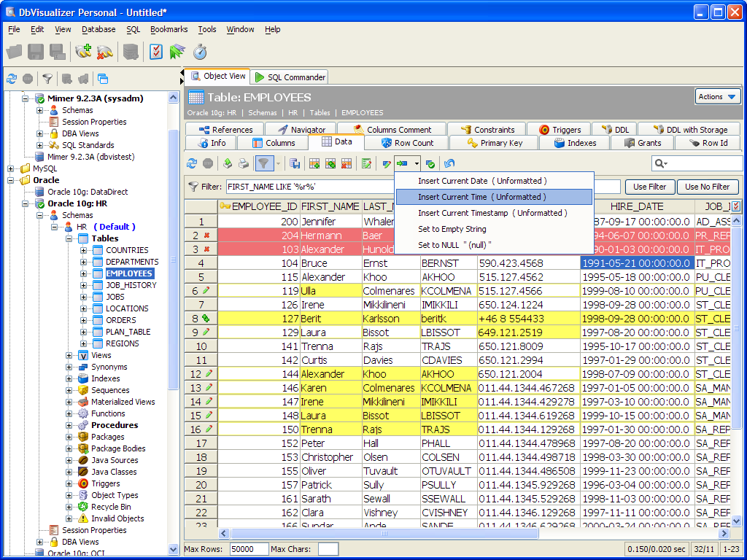Click the blue pencil cell editor icon
Image resolution: width=747 pixels, height=560 pixels.
pos(387,164)
